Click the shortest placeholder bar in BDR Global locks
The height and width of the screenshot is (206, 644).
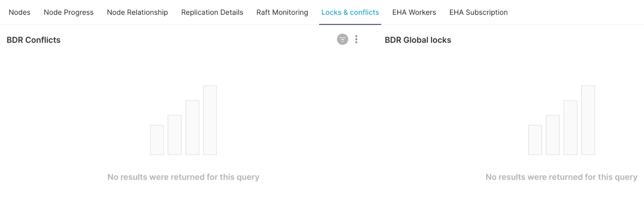(535, 140)
